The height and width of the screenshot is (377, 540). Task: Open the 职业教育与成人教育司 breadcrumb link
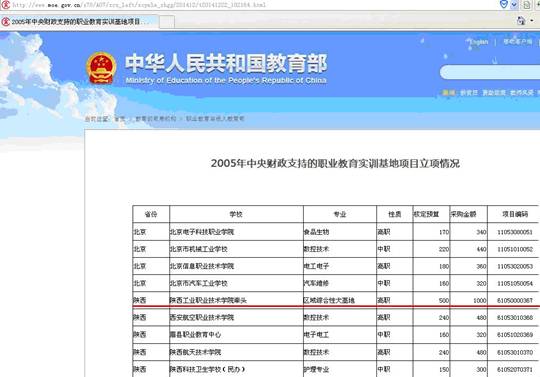click(215, 119)
